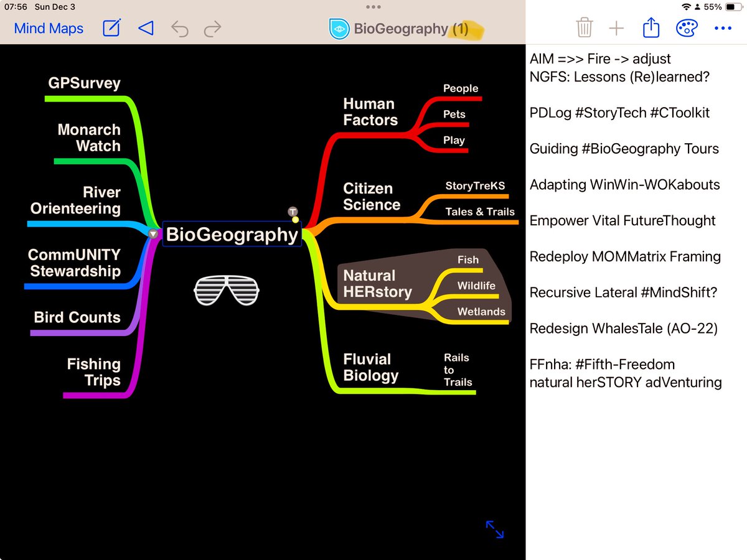
Task: Click note line 'Redesign WhalesTale (AO-22)'
Action: 624,329
